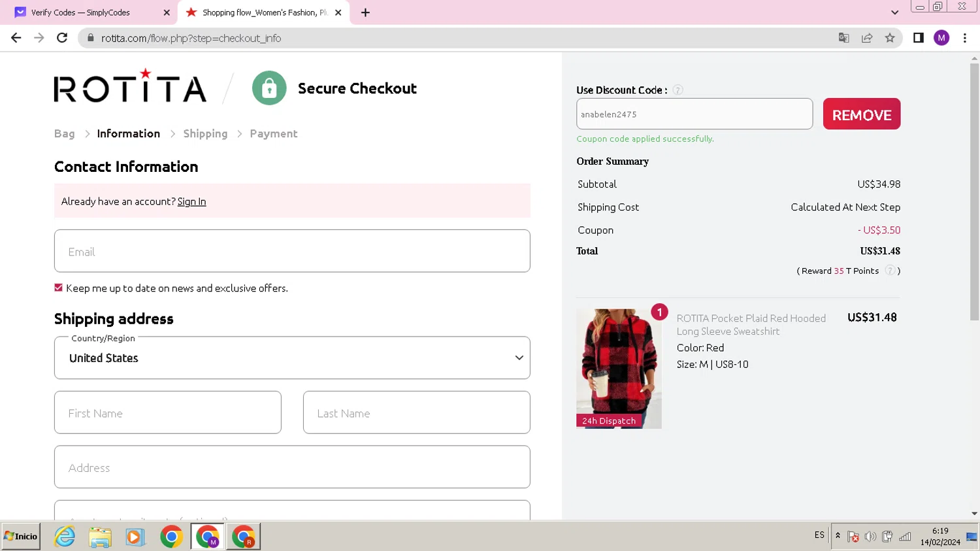Click the Last Name field

click(417, 412)
